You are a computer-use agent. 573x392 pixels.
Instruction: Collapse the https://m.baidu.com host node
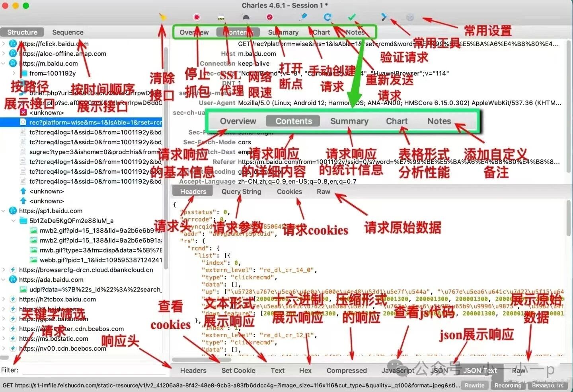[4, 63]
